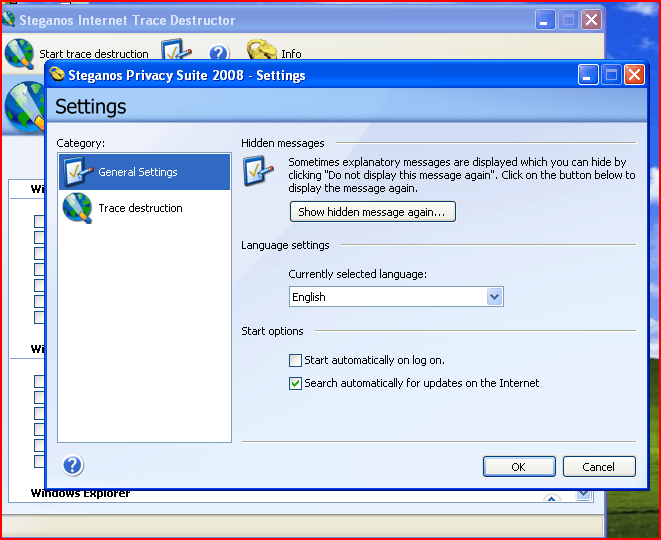Click the Settings dialog title bar lock icon

pos(57,75)
